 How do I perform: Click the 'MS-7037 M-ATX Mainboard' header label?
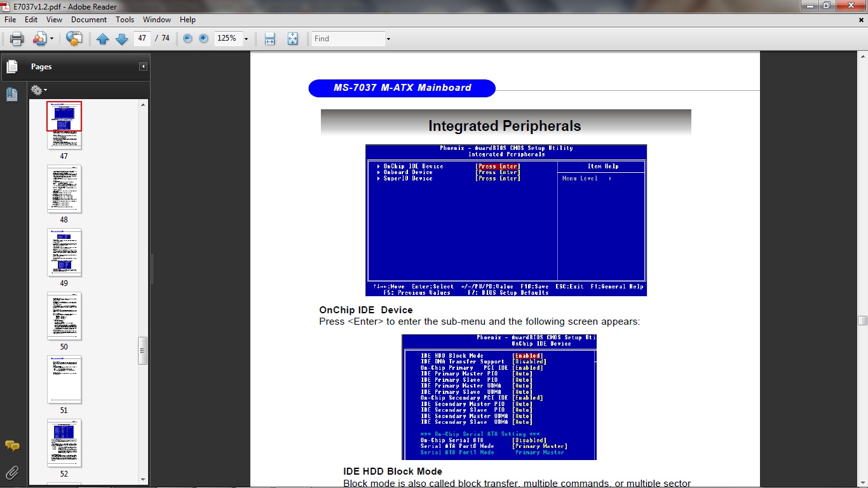402,88
